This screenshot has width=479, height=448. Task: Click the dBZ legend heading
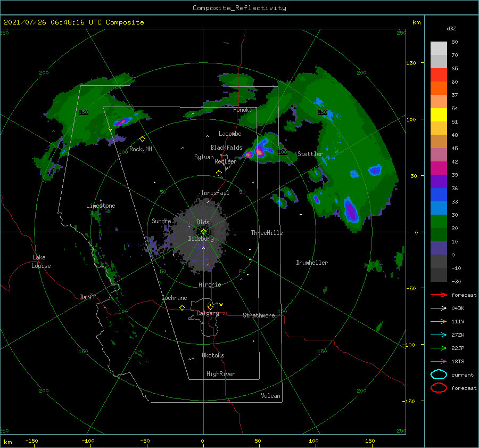point(451,29)
